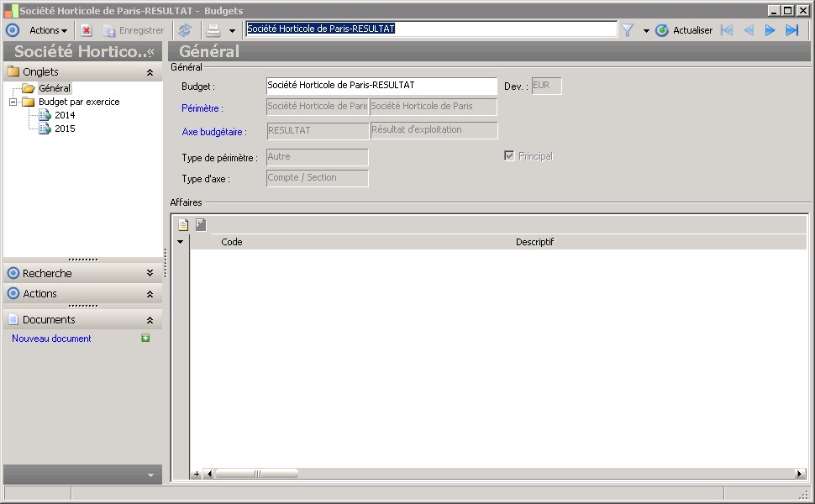
Task: Go to next record arrow
Action: [770, 30]
